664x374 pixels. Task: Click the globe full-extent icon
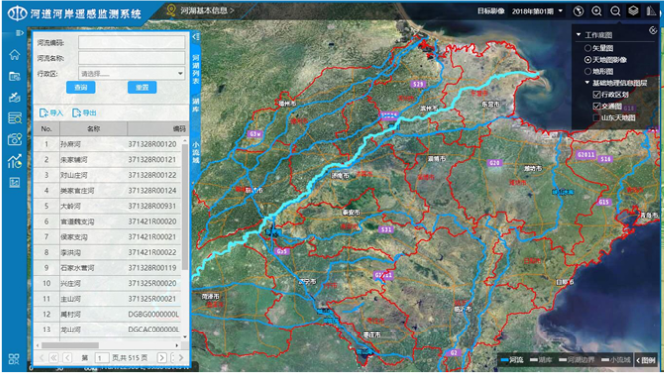[578, 11]
